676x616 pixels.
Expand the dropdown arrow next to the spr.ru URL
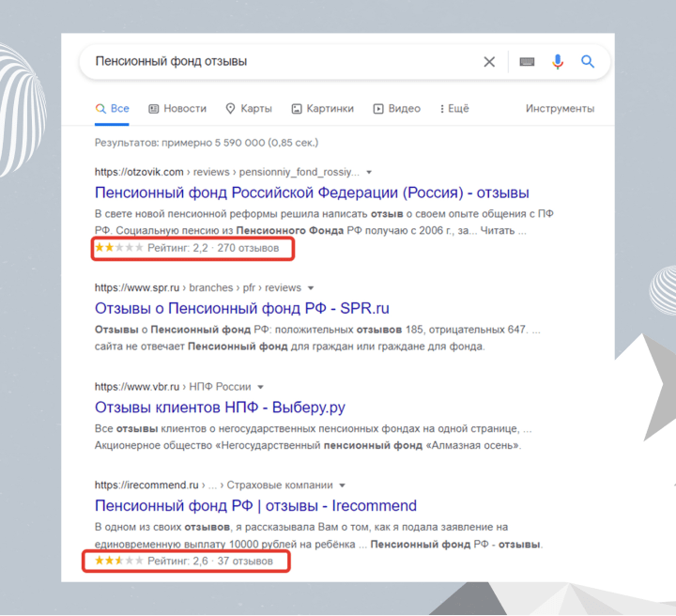click(x=311, y=288)
